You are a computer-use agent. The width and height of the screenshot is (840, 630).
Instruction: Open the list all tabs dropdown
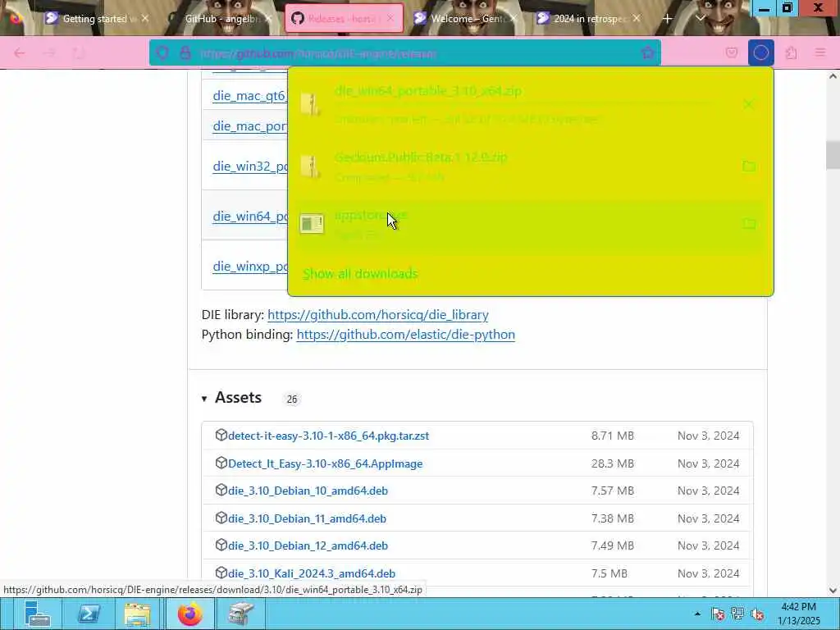coord(700,19)
